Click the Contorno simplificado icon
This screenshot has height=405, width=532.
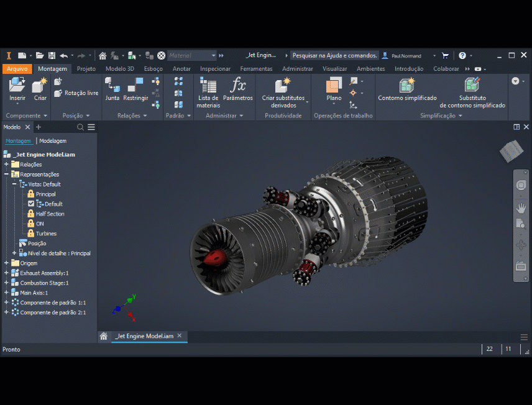(x=407, y=86)
